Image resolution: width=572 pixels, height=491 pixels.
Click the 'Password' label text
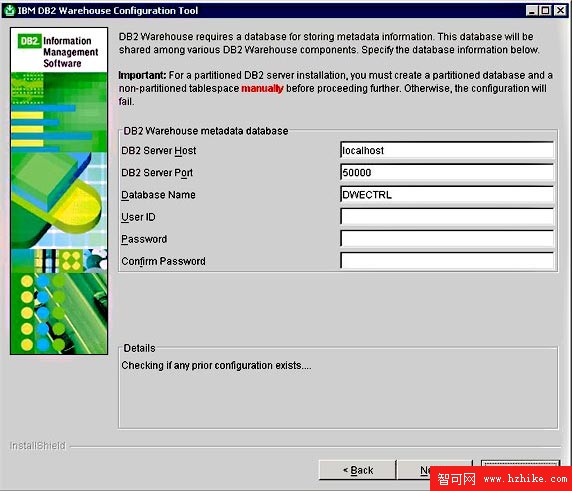tap(144, 239)
